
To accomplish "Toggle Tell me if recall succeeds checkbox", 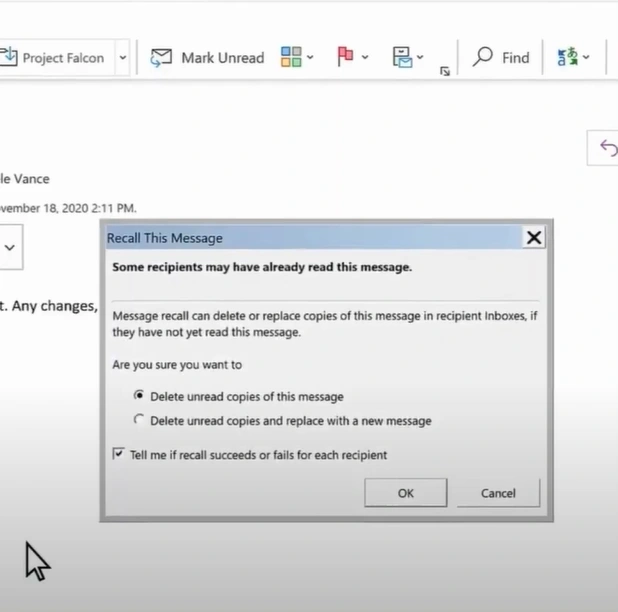I will [118, 454].
